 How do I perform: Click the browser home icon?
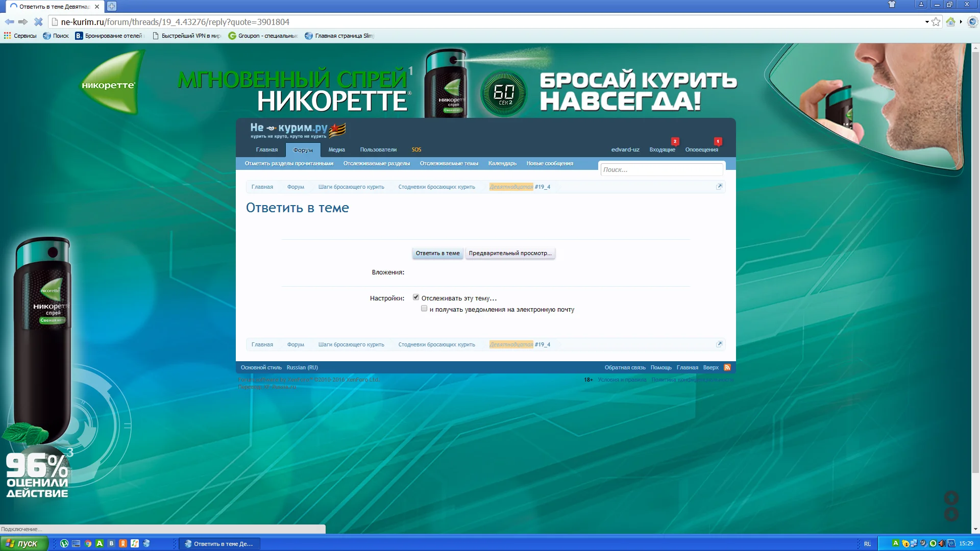click(x=950, y=22)
